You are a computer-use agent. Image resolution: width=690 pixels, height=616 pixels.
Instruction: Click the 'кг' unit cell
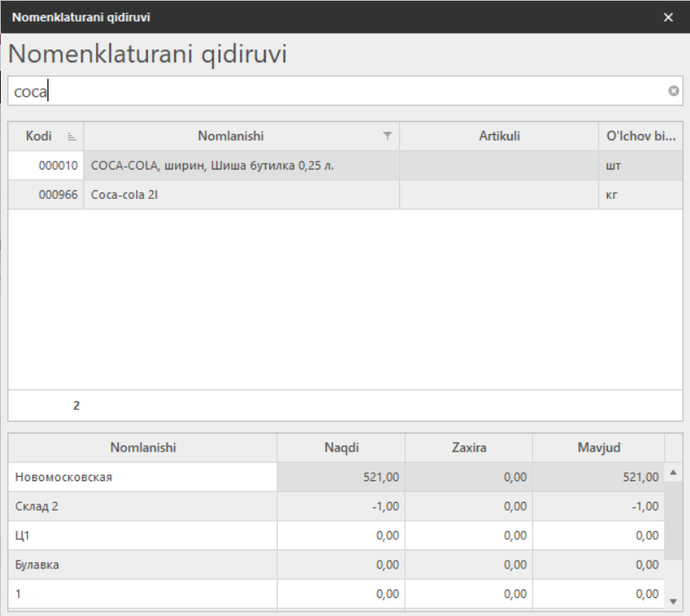coord(641,195)
